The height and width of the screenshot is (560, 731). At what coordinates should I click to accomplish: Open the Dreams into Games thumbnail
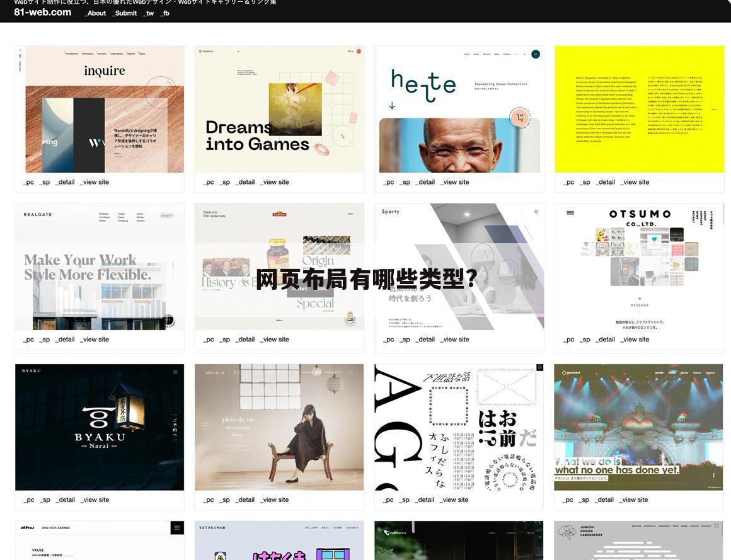pos(279,110)
